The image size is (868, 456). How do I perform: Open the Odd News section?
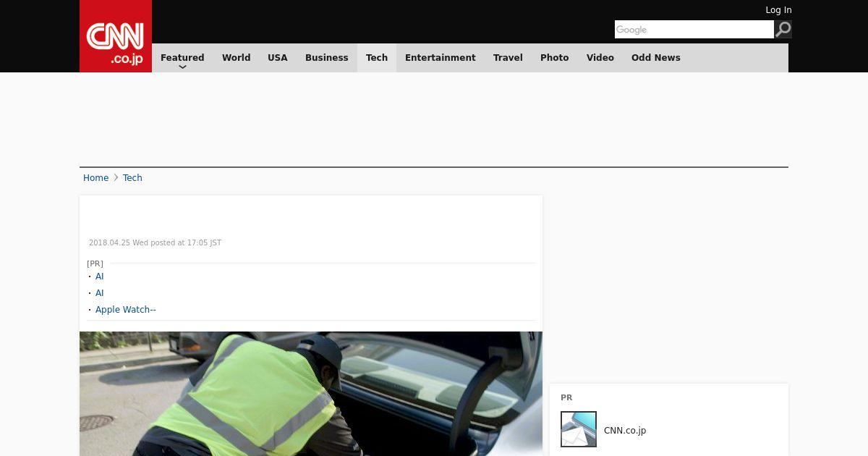click(656, 58)
